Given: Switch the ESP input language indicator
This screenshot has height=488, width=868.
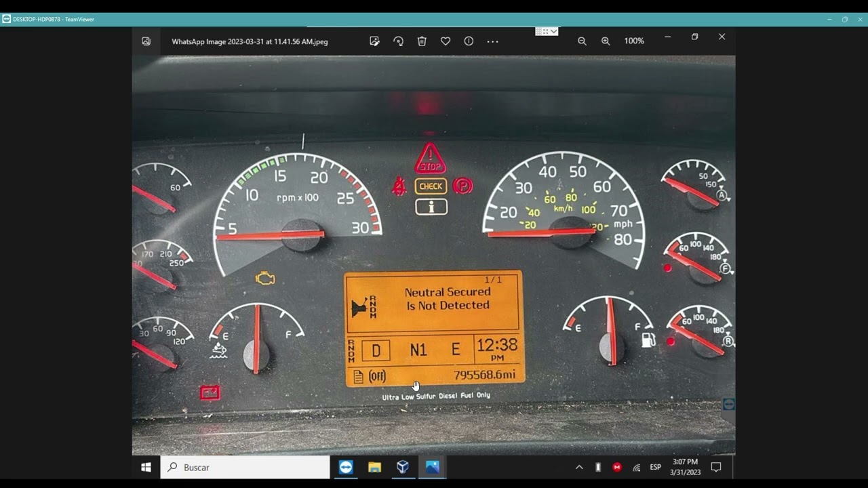Looking at the screenshot, I should coord(655,467).
